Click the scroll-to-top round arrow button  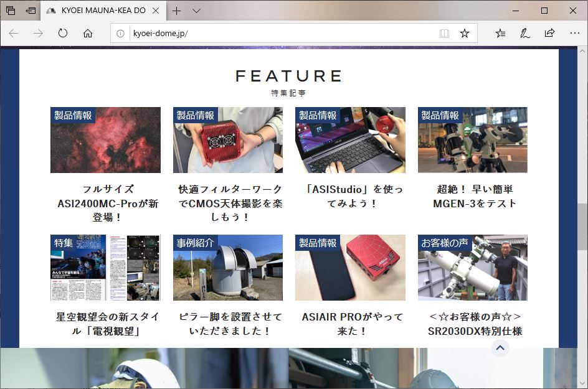pos(500,347)
